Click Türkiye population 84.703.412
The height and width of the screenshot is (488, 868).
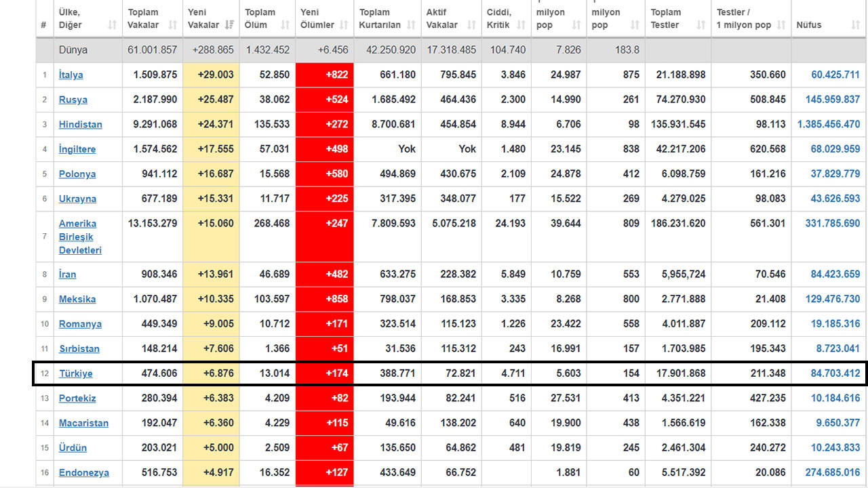[x=835, y=373]
